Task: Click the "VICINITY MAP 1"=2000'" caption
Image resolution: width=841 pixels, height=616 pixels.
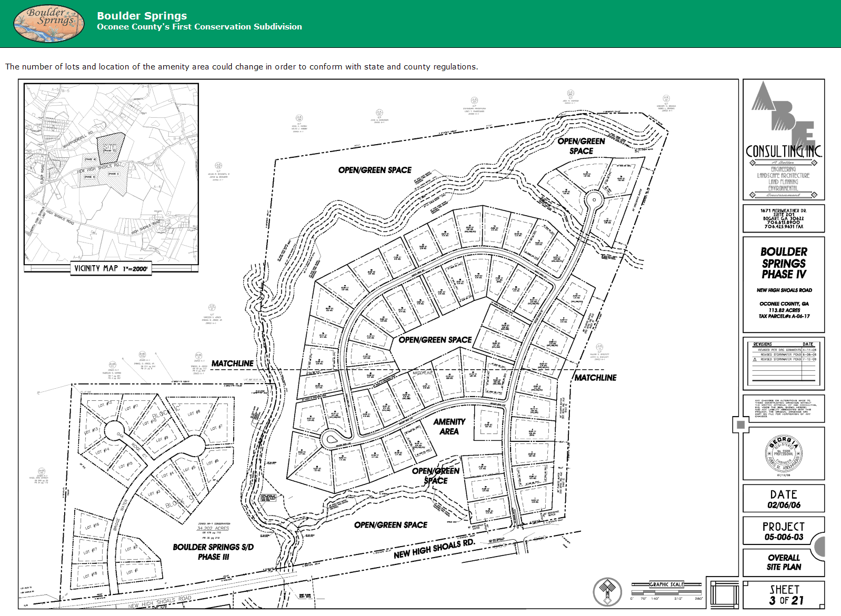Action: point(111,268)
